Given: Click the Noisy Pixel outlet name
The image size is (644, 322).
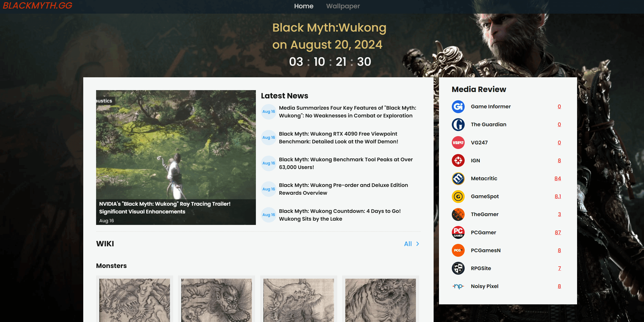Looking at the screenshot, I should pyautogui.click(x=484, y=286).
